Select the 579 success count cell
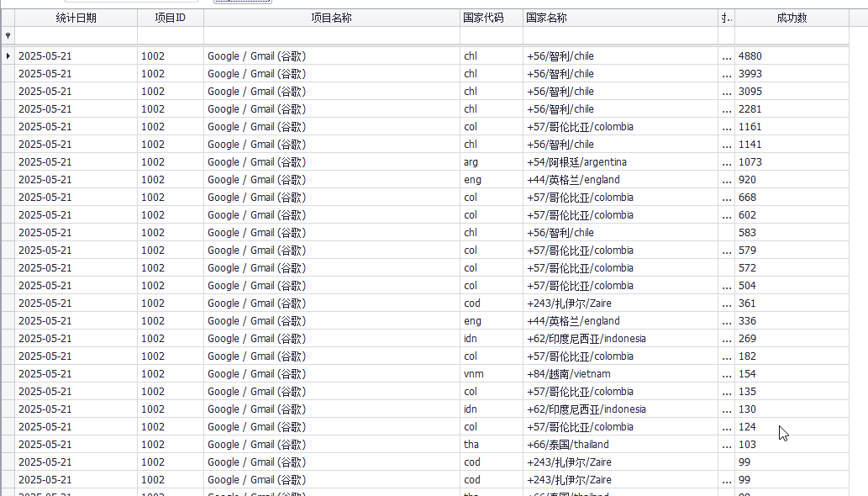 [792, 251]
